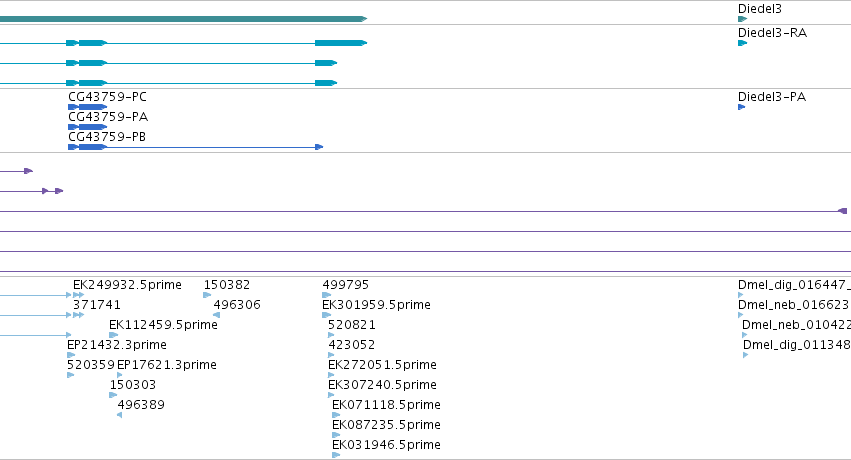Click the CG43759-PB feature with long intron
The height and width of the screenshot is (460, 851).
[195, 147]
